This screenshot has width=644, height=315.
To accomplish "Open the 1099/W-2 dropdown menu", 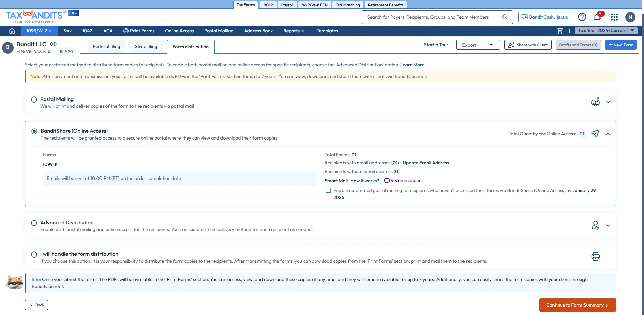I will [39, 31].
